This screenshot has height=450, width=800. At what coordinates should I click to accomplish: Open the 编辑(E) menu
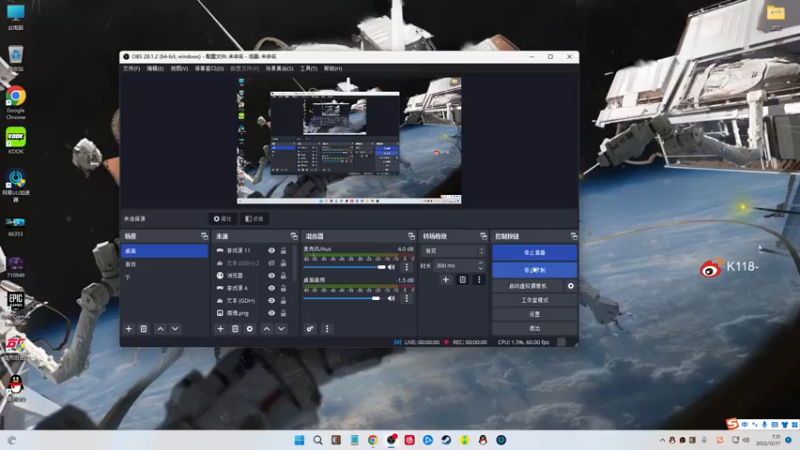pyautogui.click(x=155, y=69)
